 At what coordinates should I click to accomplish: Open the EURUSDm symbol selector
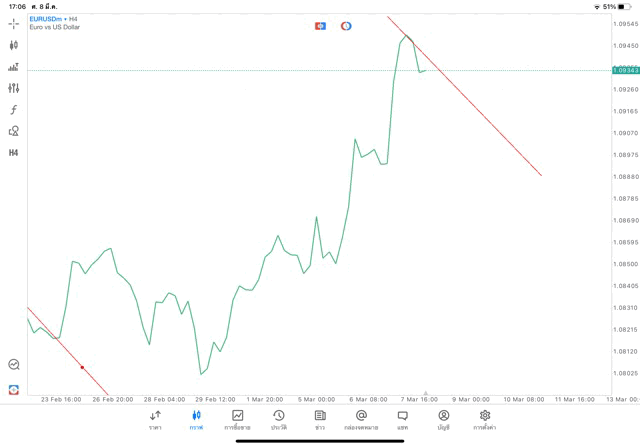click(x=48, y=18)
